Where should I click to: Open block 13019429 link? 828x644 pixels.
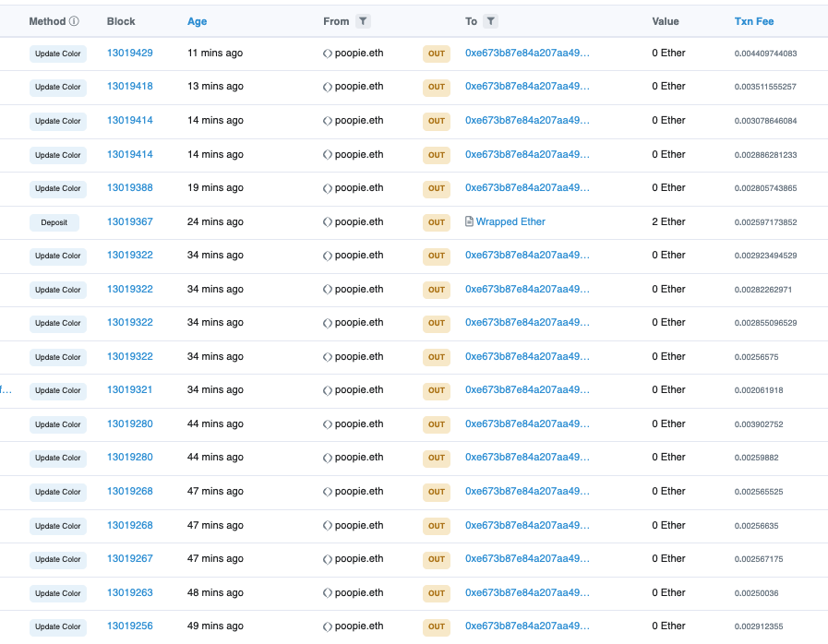tap(130, 53)
